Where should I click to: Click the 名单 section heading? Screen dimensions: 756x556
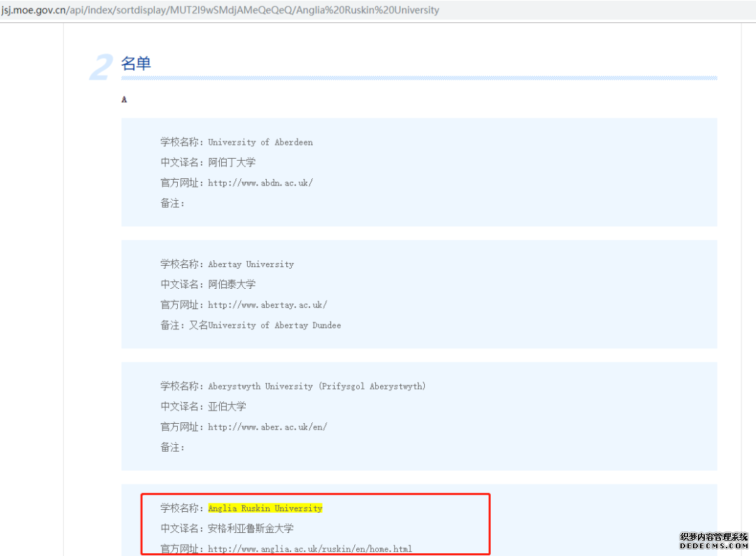[x=136, y=63]
